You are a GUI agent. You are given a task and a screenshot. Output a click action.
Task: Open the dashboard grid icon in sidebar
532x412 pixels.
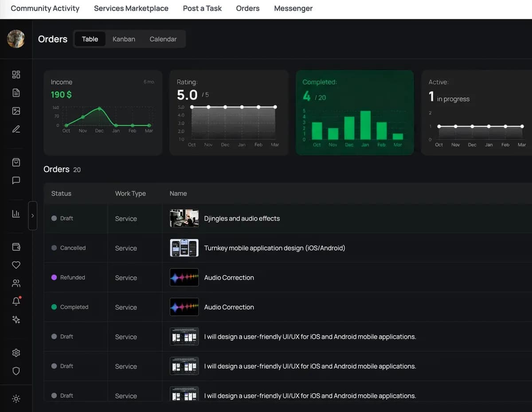click(x=16, y=75)
